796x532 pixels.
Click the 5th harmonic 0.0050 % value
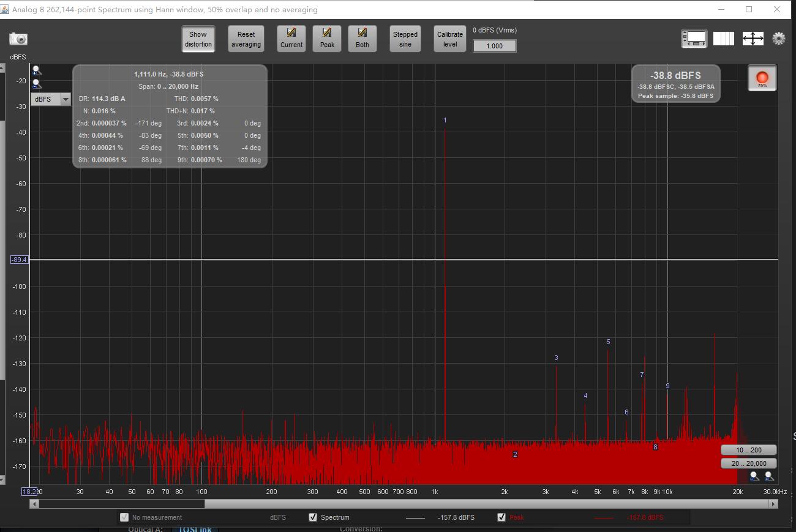[x=205, y=135]
